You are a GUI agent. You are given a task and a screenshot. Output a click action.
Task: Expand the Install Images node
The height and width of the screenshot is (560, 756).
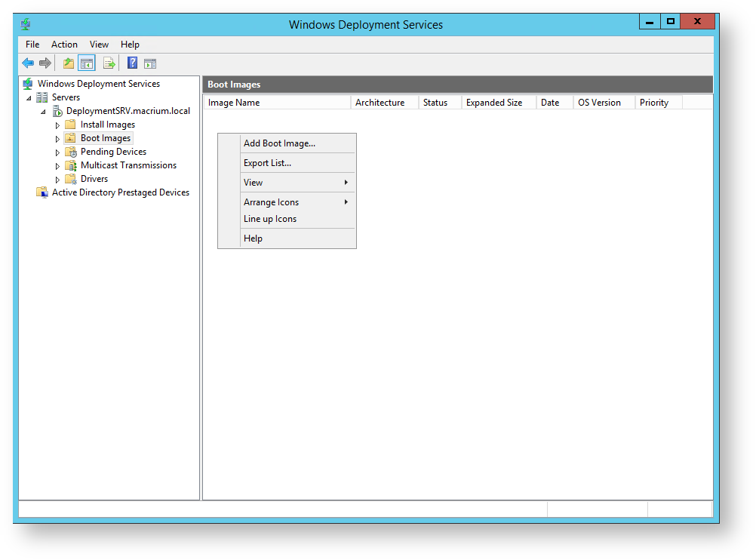tap(57, 125)
